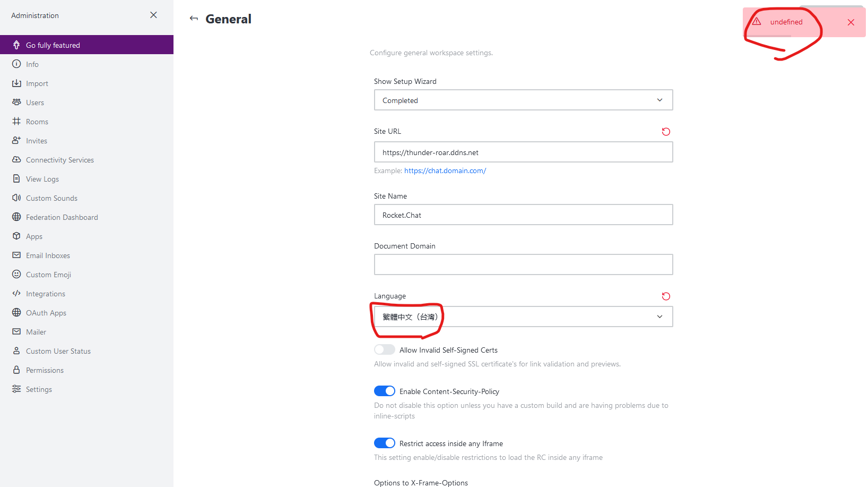This screenshot has width=868, height=487.
Task: Edit the Document Domain field
Action: click(523, 264)
